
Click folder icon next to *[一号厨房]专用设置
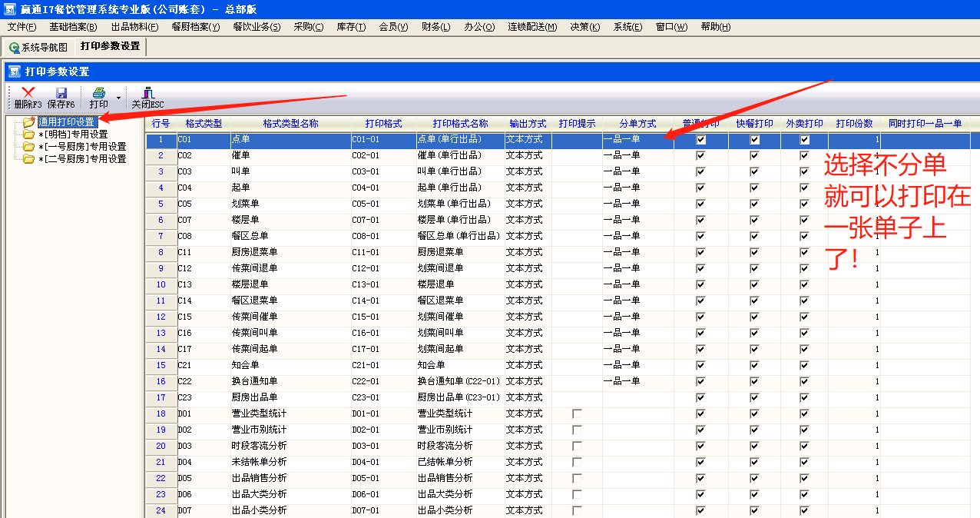pyautogui.click(x=29, y=147)
